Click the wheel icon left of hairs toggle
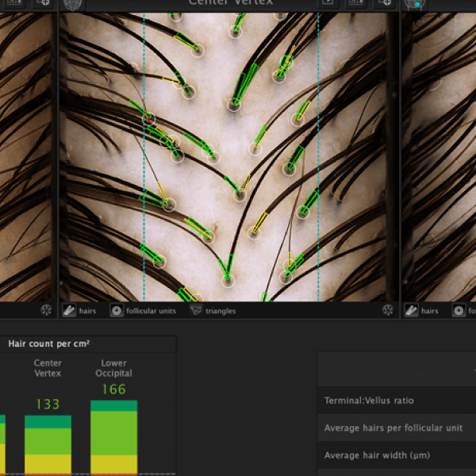 pyautogui.click(x=46, y=311)
